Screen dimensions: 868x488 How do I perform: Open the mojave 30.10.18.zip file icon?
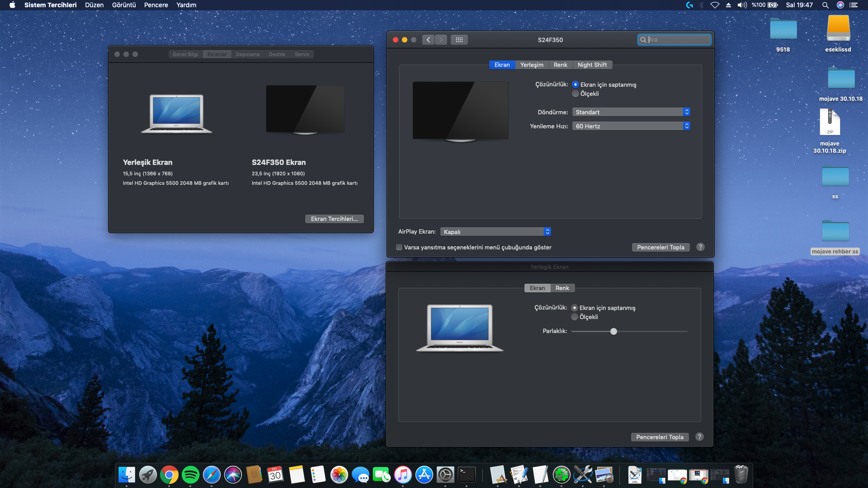click(830, 122)
